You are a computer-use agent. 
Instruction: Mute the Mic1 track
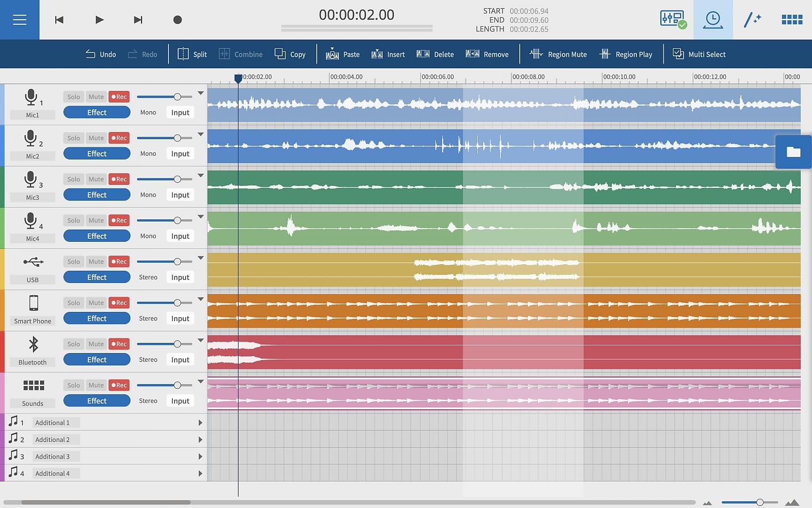(96, 97)
